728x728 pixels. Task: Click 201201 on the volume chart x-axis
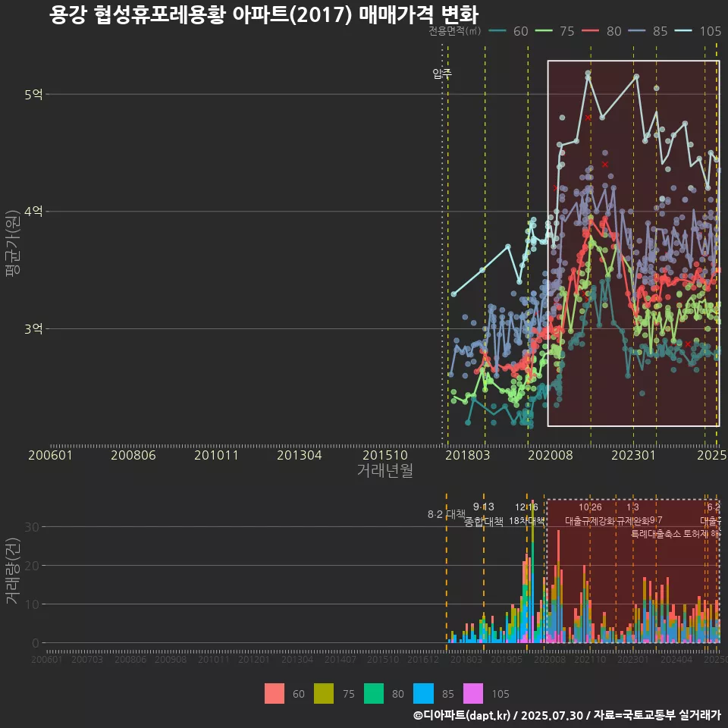pyautogui.click(x=253, y=659)
